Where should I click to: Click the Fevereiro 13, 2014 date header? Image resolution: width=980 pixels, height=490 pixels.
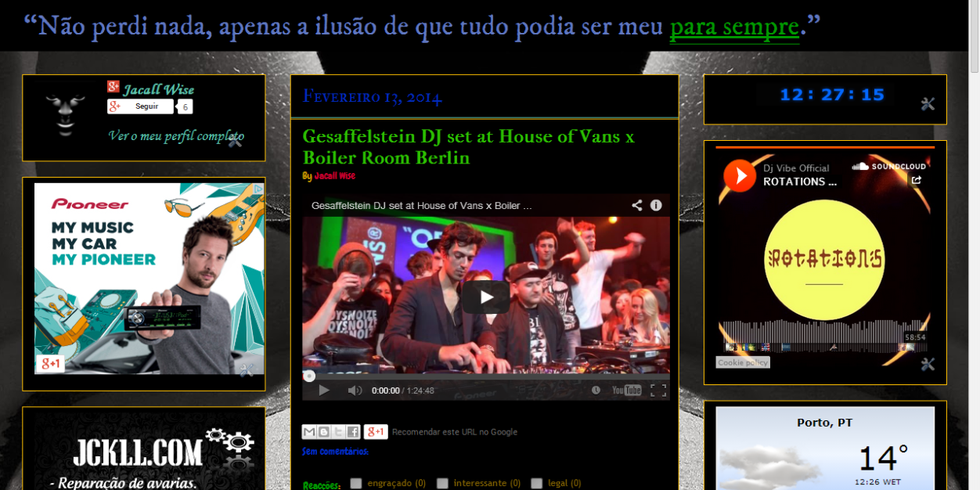pyautogui.click(x=373, y=96)
